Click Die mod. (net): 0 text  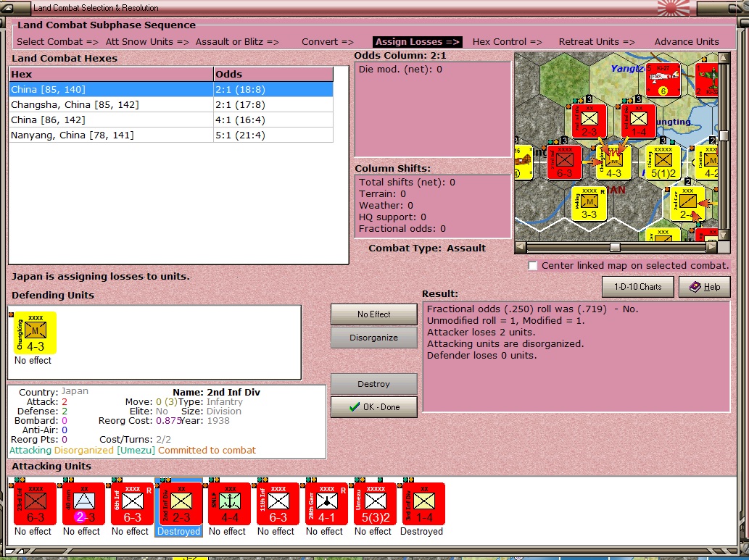pos(400,70)
